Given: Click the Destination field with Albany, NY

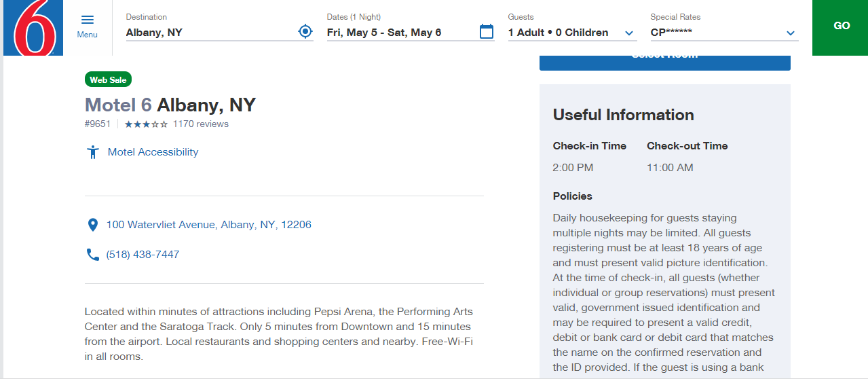Looking at the screenshot, I should click(x=210, y=32).
